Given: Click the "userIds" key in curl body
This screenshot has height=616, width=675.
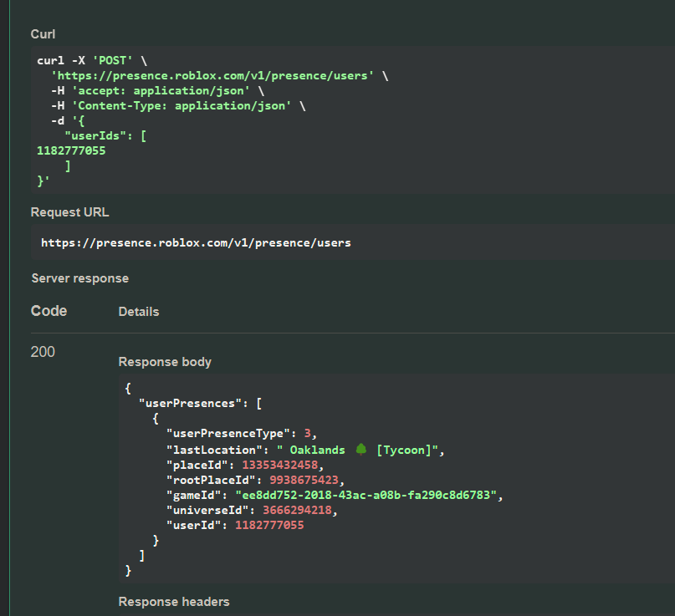Looking at the screenshot, I should pos(99,136).
